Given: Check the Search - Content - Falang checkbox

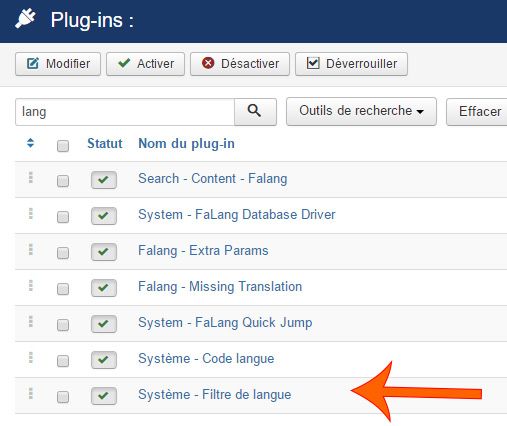Looking at the screenshot, I should [63, 181].
